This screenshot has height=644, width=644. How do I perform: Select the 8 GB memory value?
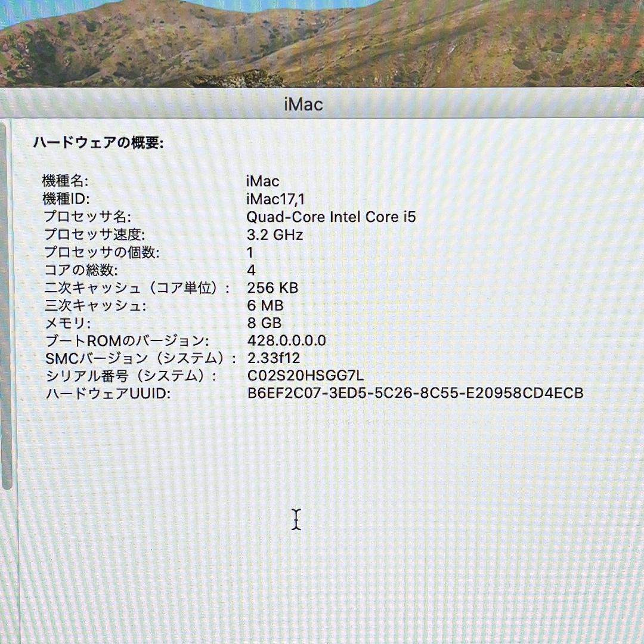[x=265, y=323]
